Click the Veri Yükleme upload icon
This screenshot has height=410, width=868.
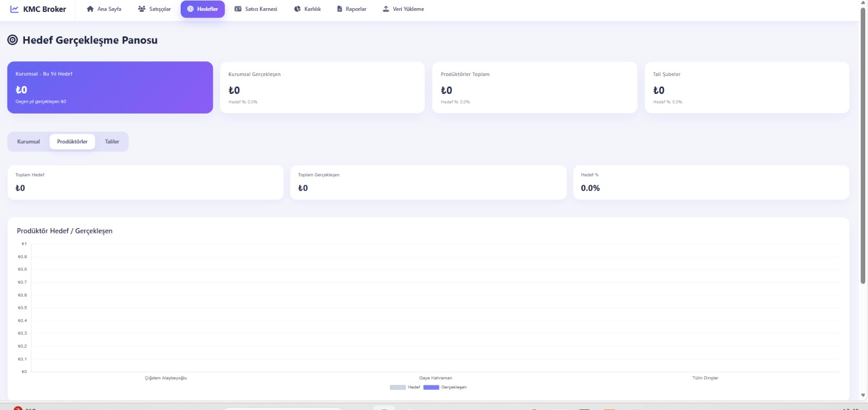point(386,9)
